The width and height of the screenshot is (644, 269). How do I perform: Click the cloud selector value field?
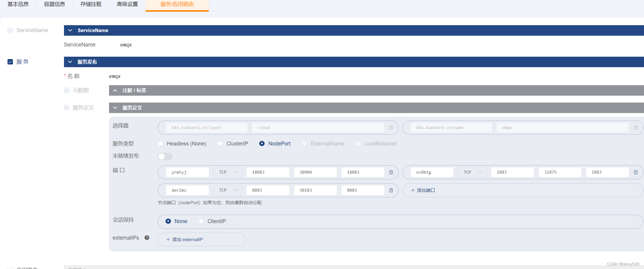318,128
